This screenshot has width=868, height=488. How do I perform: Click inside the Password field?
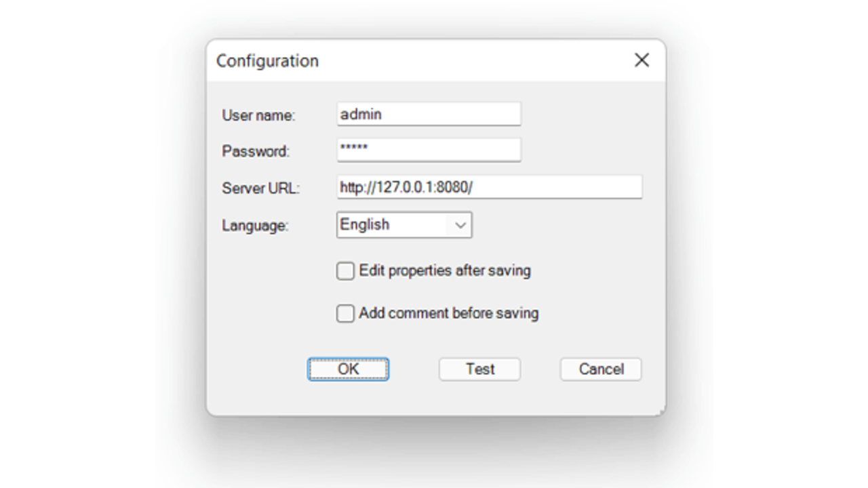[428, 150]
